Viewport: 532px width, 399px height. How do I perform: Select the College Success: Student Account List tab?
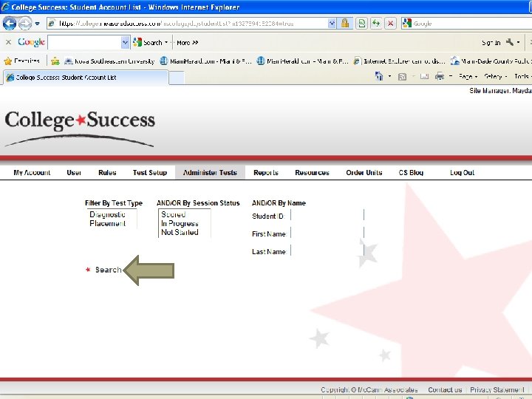coord(86,78)
